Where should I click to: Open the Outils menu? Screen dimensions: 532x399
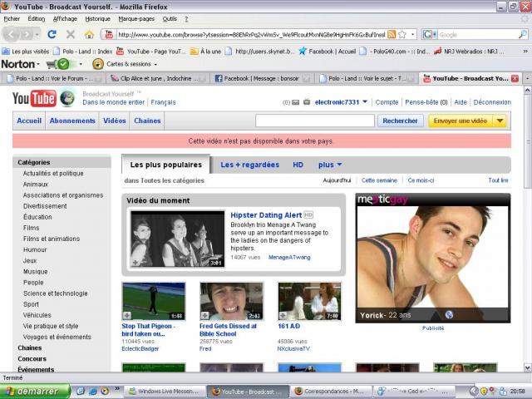point(170,19)
